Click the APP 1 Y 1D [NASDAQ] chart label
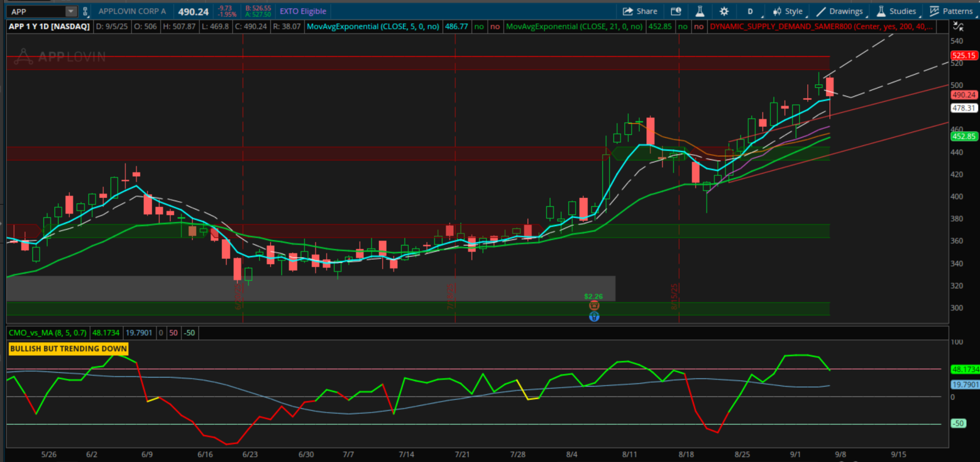 click(50, 26)
